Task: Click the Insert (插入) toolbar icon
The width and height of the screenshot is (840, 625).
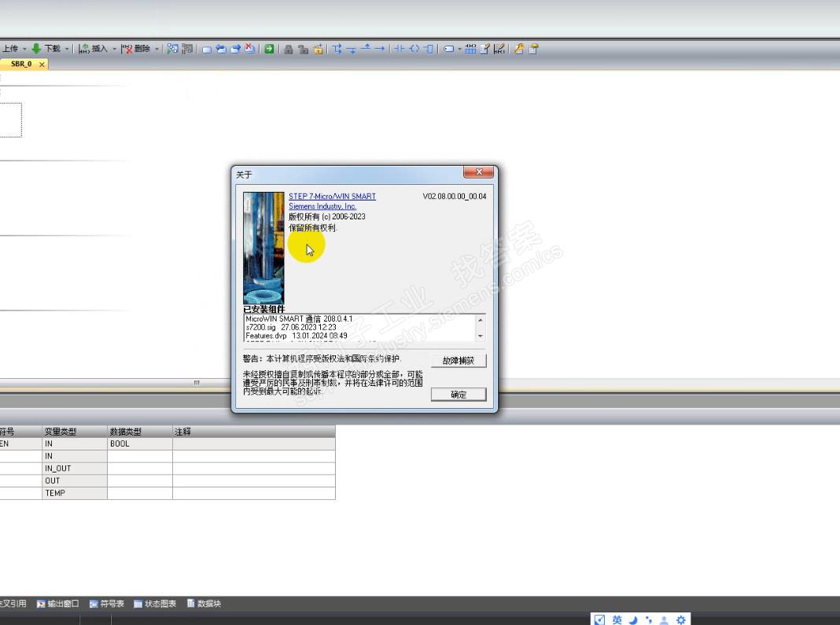Action: pyautogui.click(x=83, y=49)
